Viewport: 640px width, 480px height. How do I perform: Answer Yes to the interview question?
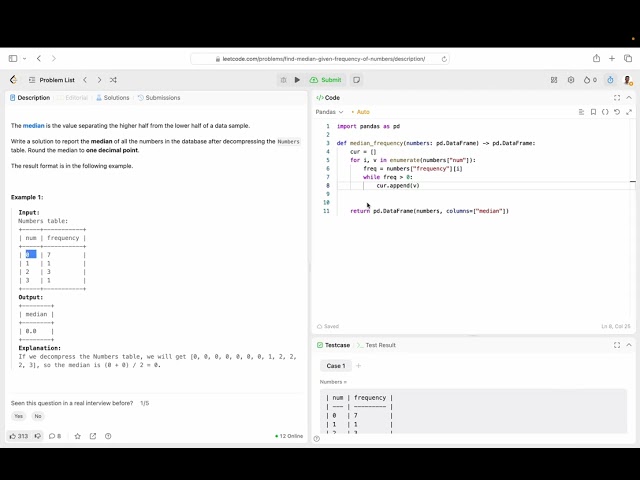[18, 416]
